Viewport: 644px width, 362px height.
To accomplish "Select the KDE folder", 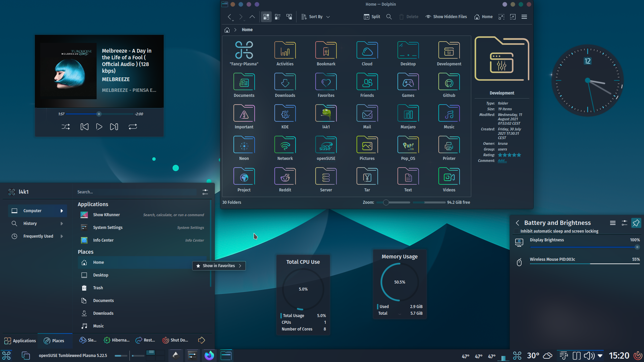I will tap(285, 116).
